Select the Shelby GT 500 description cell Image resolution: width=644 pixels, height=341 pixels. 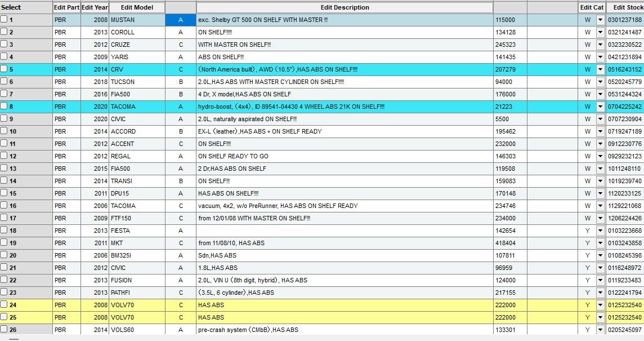345,20
